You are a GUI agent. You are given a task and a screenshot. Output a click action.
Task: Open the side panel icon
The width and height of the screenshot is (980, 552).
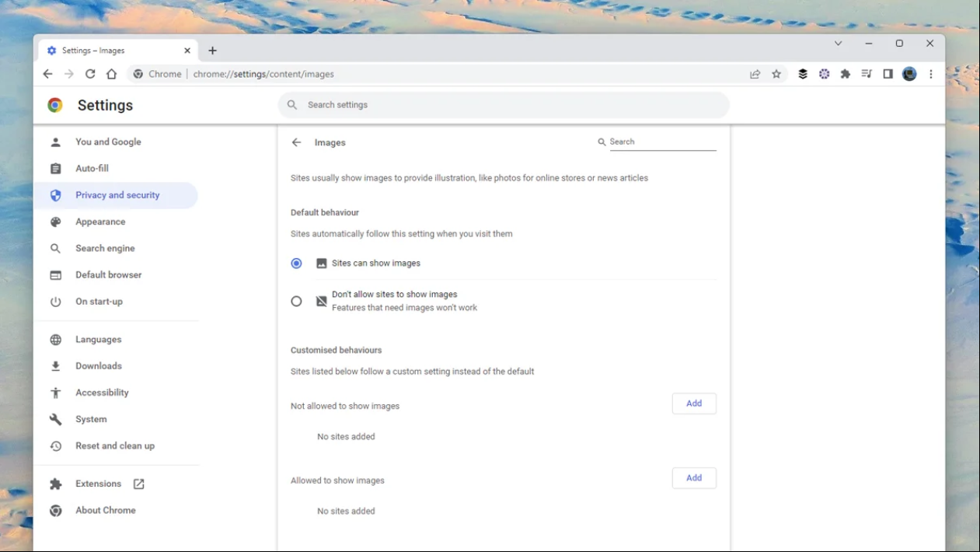(888, 74)
